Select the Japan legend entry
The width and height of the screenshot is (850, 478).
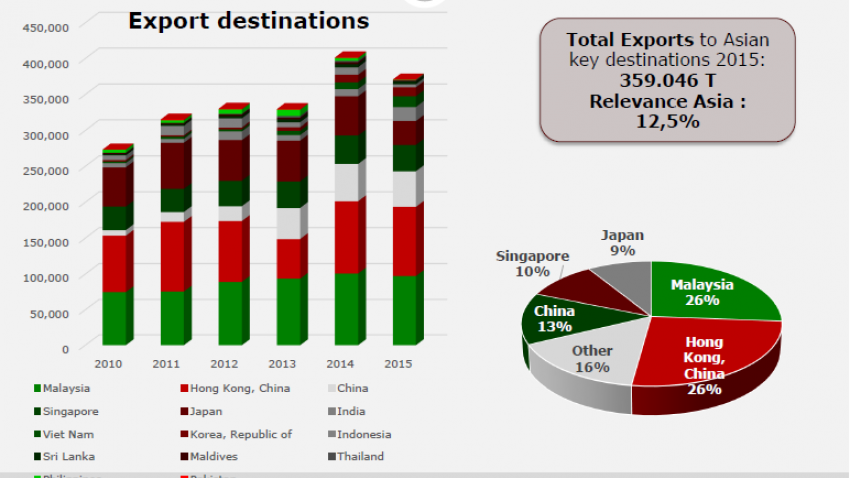[x=207, y=411]
